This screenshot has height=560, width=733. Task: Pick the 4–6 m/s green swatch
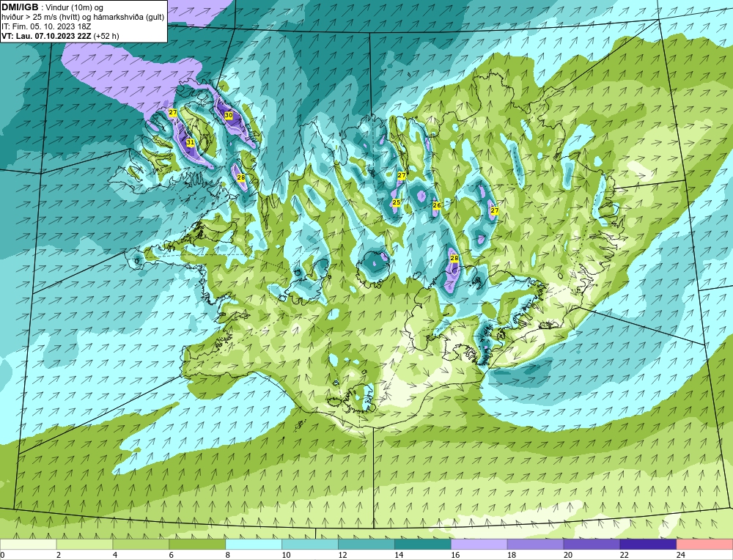[x=141, y=544]
